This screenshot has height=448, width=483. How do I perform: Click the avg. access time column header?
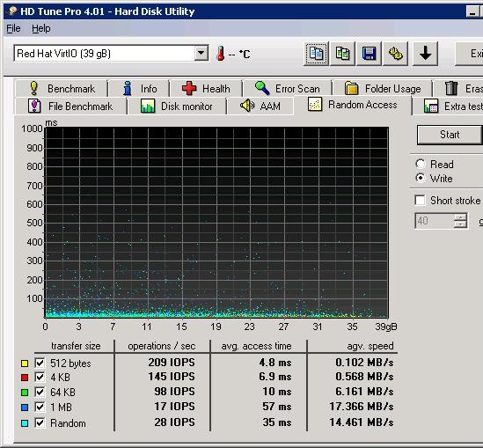pos(256,346)
